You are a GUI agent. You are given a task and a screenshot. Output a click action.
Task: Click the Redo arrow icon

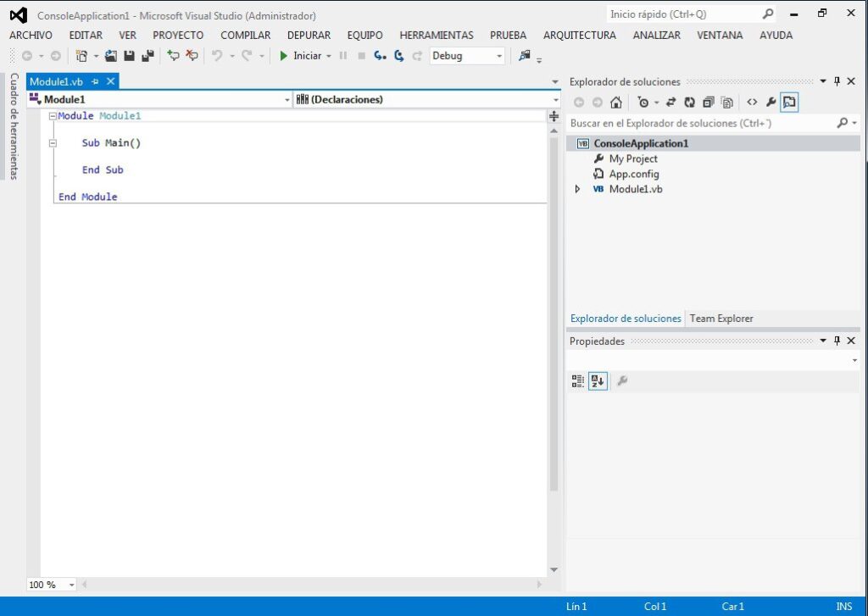coord(247,55)
